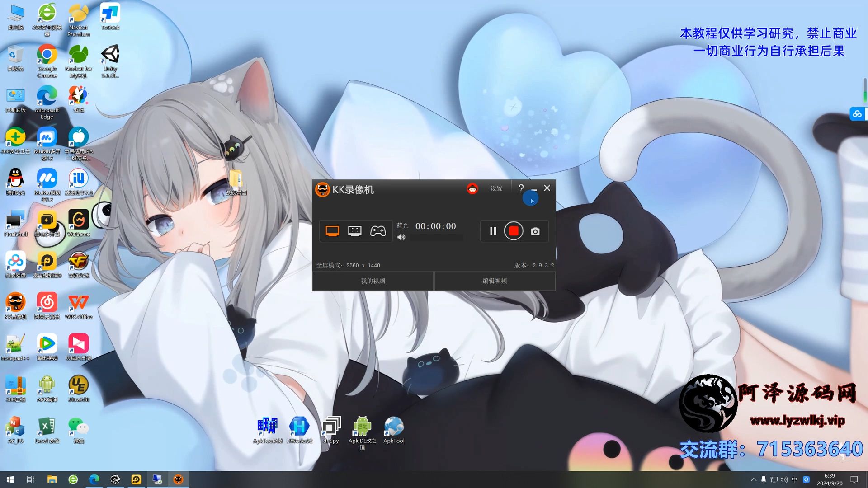Open 360安全浏览器 desktop icon

point(47,20)
